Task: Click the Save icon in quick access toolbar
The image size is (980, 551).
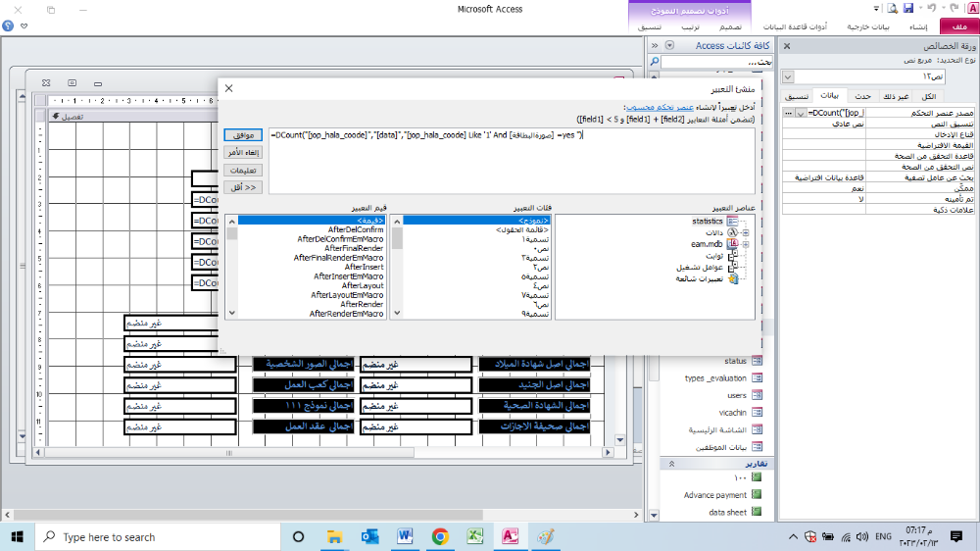Action: pyautogui.click(x=908, y=8)
